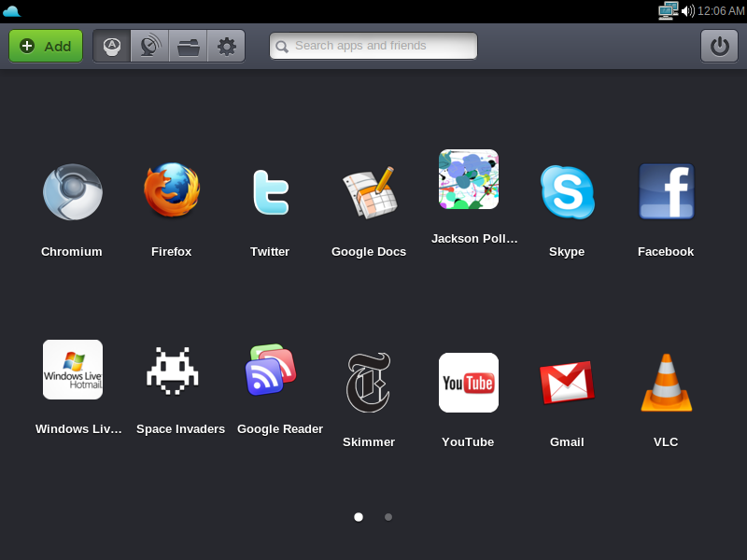Open the Google Reader app

[271, 370]
